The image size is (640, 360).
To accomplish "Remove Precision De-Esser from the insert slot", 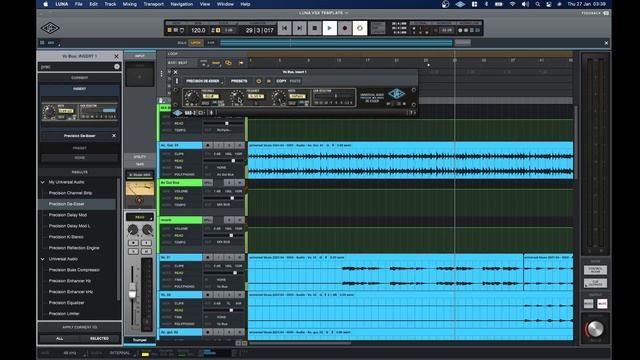I will pos(114,136).
